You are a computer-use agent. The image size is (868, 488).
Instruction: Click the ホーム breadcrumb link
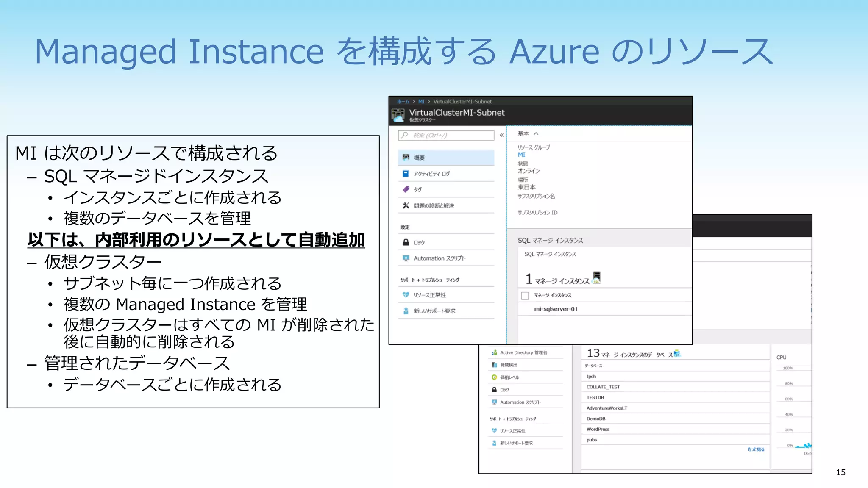point(403,102)
